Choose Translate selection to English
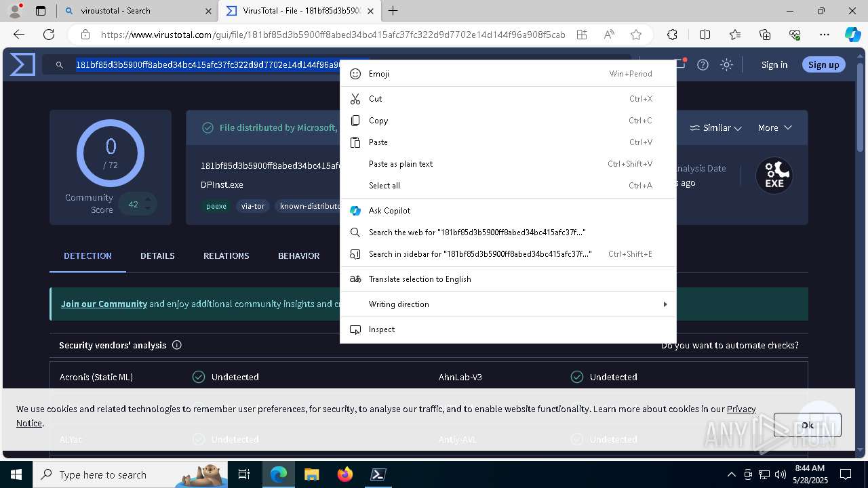This screenshot has width=868, height=488. pos(508,279)
